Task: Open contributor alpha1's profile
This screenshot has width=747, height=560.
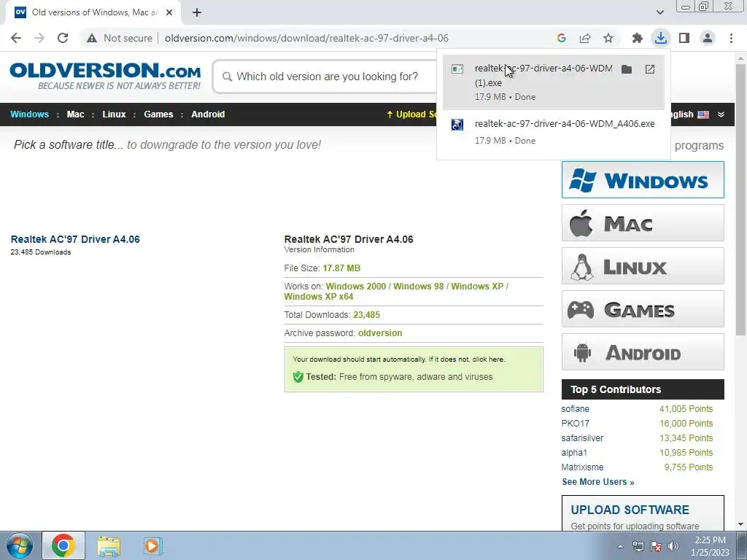Action: 574,453
